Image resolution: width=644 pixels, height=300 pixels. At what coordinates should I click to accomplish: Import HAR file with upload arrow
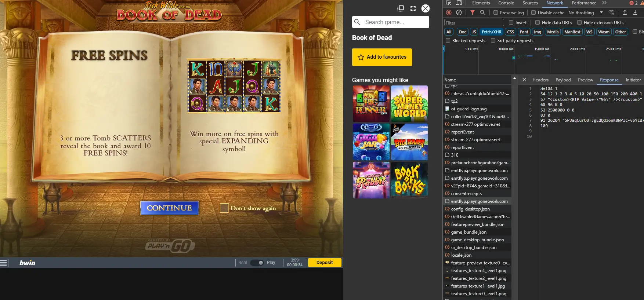(625, 12)
